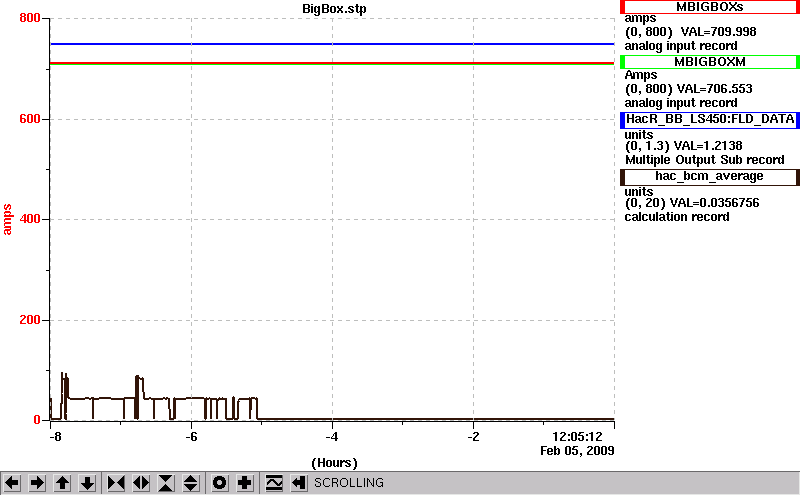The width and height of the screenshot is (800, 495).
Task: Click the -8 x-axis tick label
Action: (55, 437)
